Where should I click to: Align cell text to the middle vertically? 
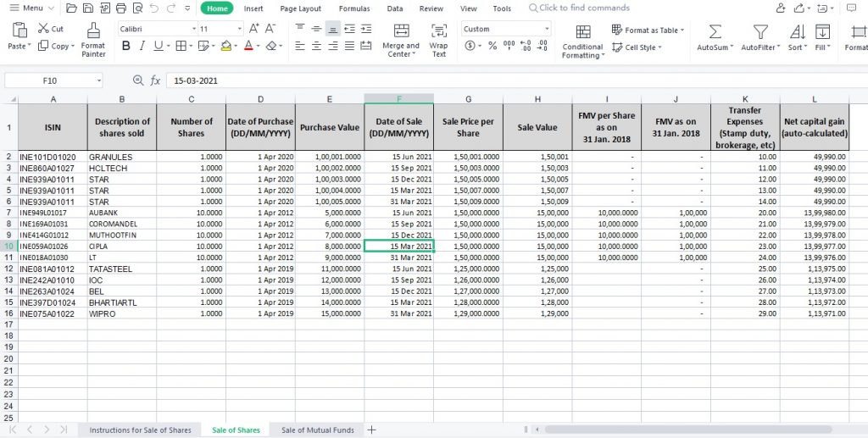tap(316, 29)
